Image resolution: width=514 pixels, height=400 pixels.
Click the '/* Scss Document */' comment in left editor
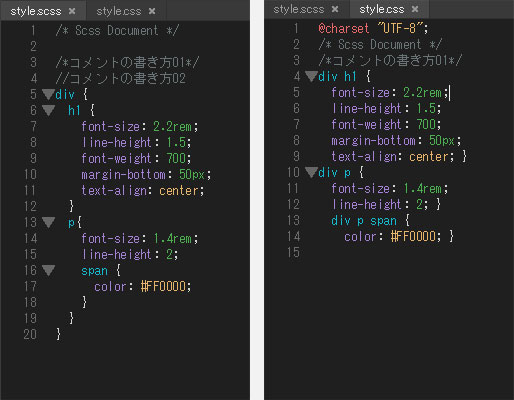(x=117, y=30)
